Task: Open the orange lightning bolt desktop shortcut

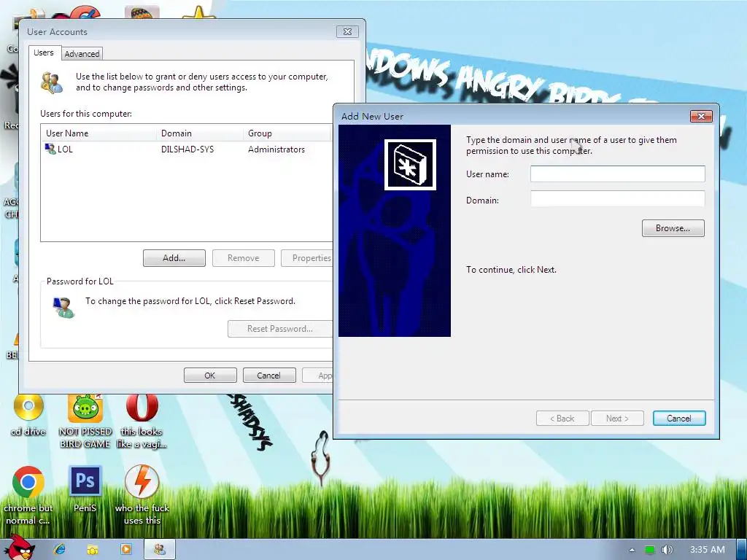Action: point(142,495)
